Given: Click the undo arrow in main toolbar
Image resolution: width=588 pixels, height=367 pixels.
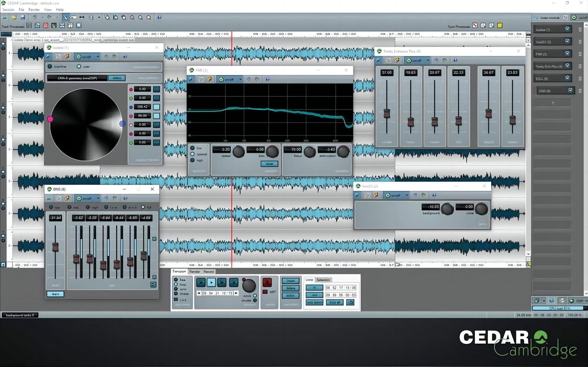Looking at the screenshot, I should point(35,17).
